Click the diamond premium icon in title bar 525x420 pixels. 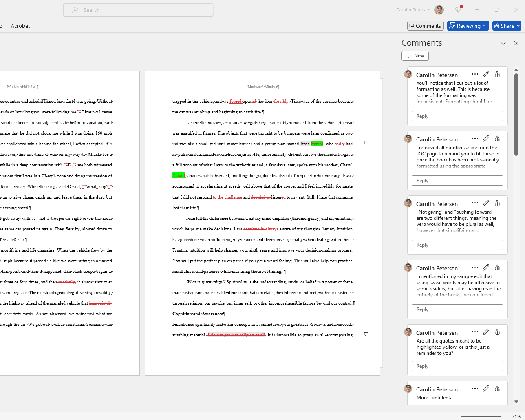[458, 9]
